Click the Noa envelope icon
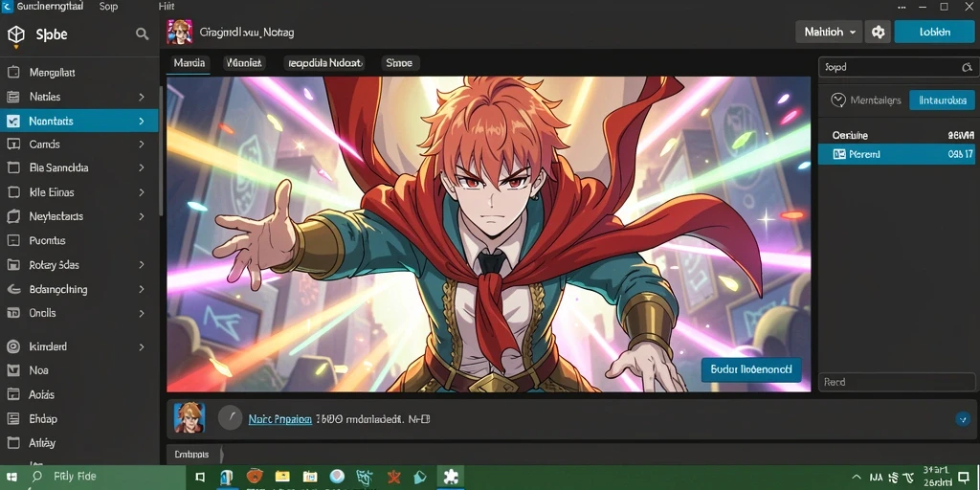980x490 pixels. (13, 370)
